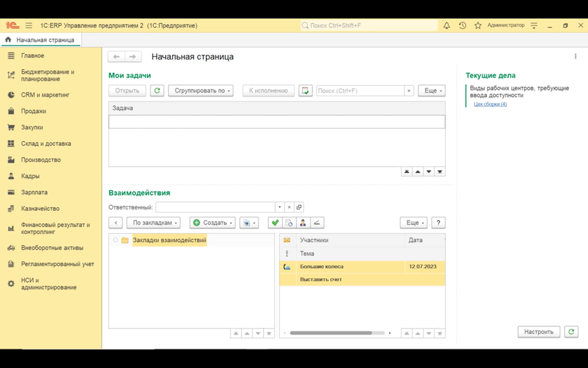Click the interactions list horizontal scrollbar
Image resolution: width=588 pixels, height=368 pixels.
click(x=331, y=333)
